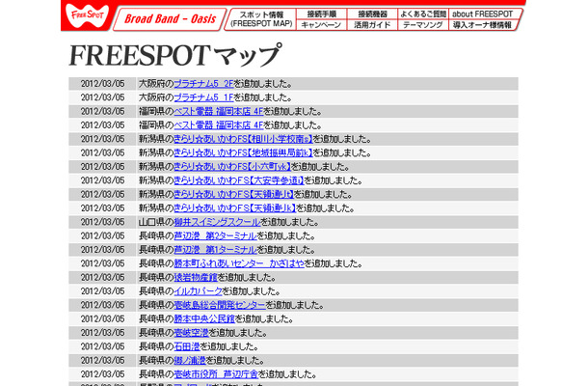Click the FreeSpot logo icon
Screen dimensions: 588x386
pos(88,15)
